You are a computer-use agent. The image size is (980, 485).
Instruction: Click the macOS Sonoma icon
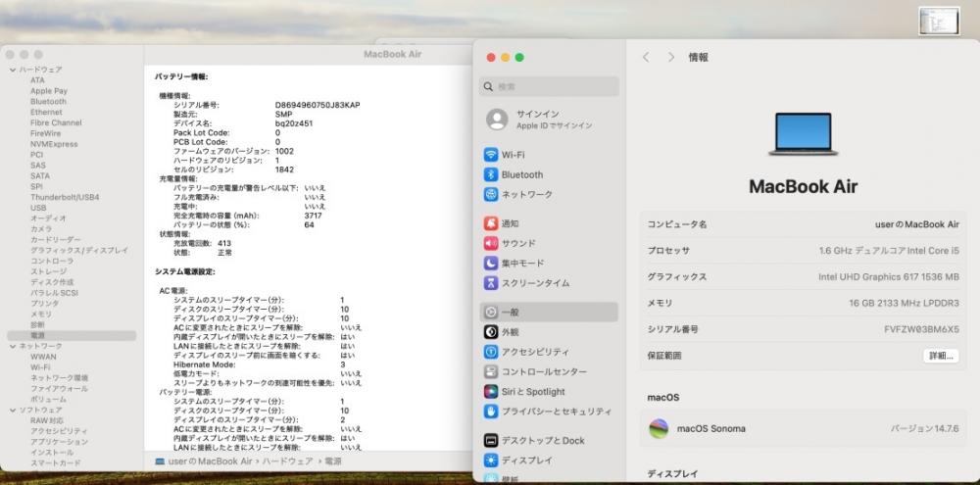pos(659,429)
